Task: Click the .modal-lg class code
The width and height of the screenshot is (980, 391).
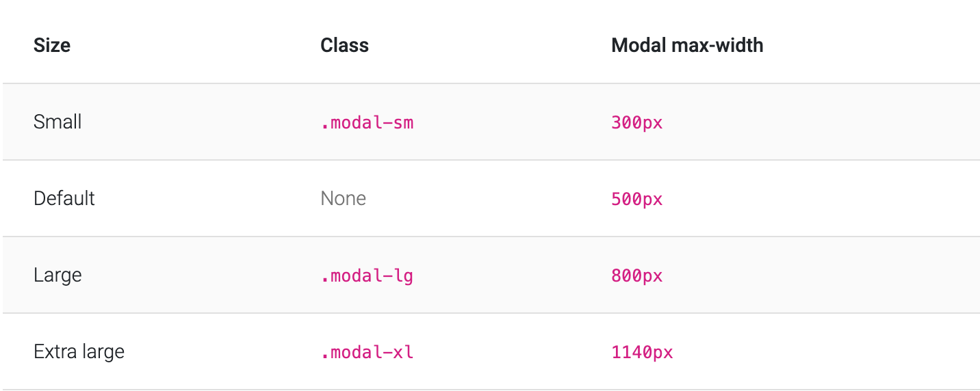Action: [367, 276]
